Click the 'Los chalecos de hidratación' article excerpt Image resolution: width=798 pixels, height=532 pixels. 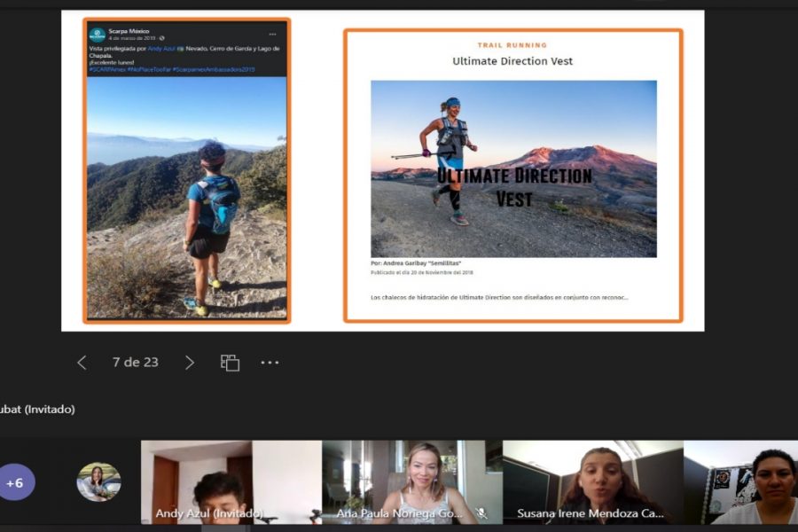tap(499, 297)
